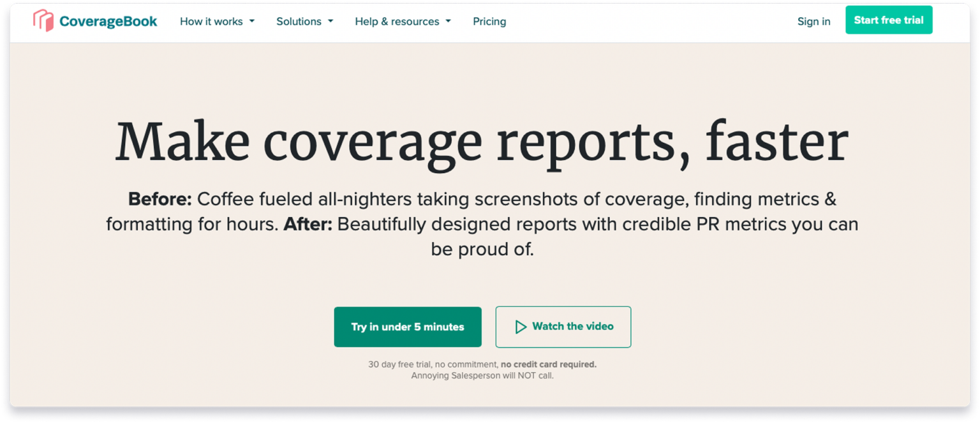Click the CoverageBook logo icon

[x=42, y=20]
